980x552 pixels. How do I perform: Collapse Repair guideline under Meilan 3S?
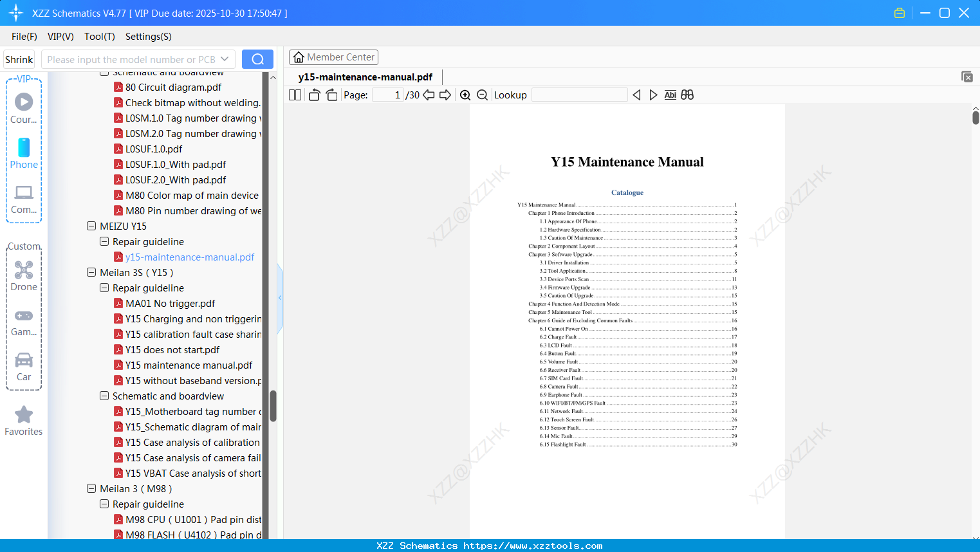104,288
